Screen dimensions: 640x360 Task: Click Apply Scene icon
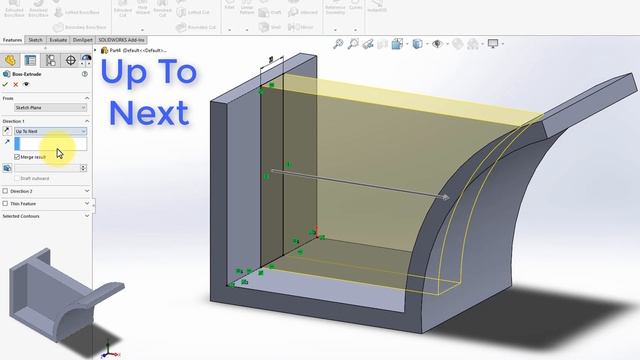tap(473, 44)
